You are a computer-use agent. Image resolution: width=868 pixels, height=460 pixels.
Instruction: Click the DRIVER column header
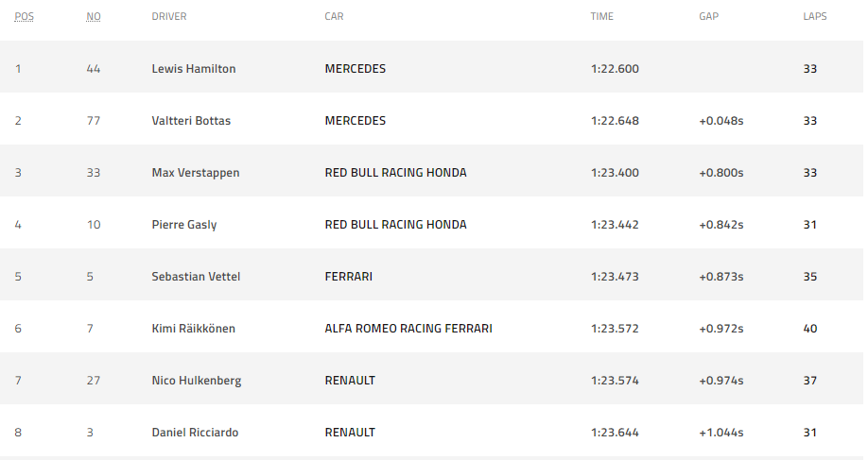tap(169, 16)
